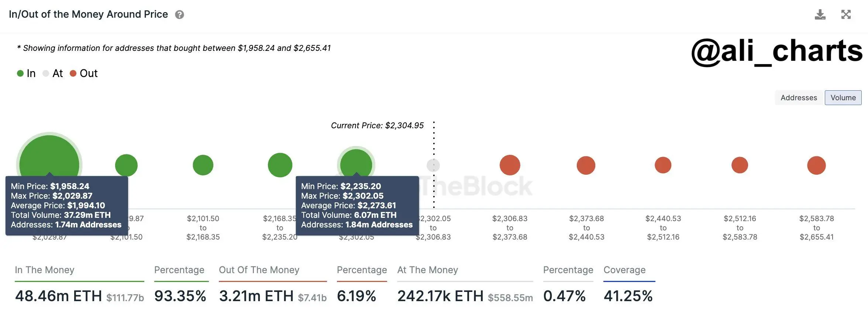Click the 'Out Of The Money' column header
The width and height of the screenshot is (868, 317).
(259, 270)
